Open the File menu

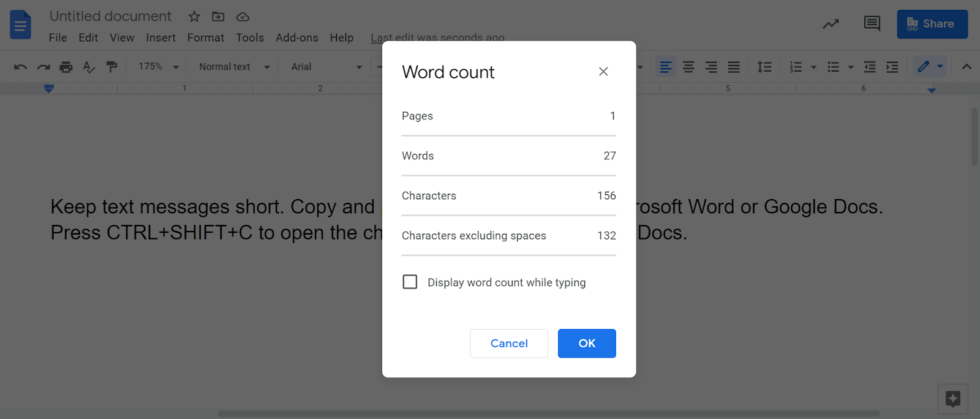(58, 38)
